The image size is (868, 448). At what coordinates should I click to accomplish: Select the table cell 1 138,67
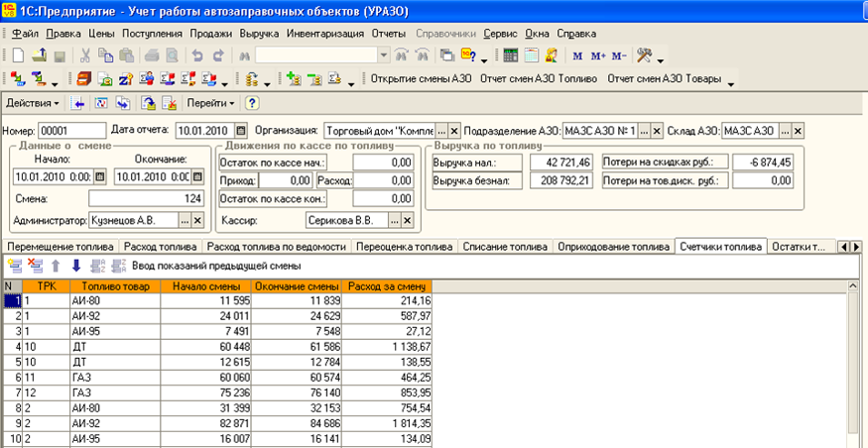(x=387, y=347)
